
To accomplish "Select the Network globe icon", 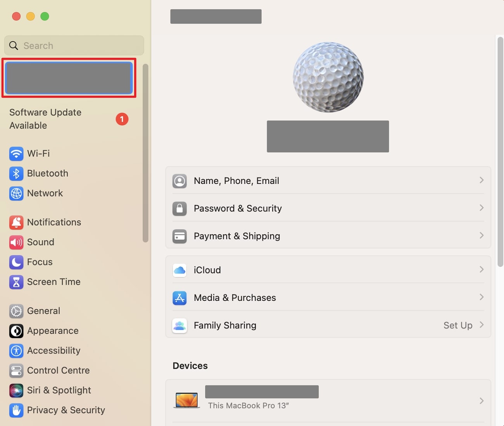I will tap(16, 193).
